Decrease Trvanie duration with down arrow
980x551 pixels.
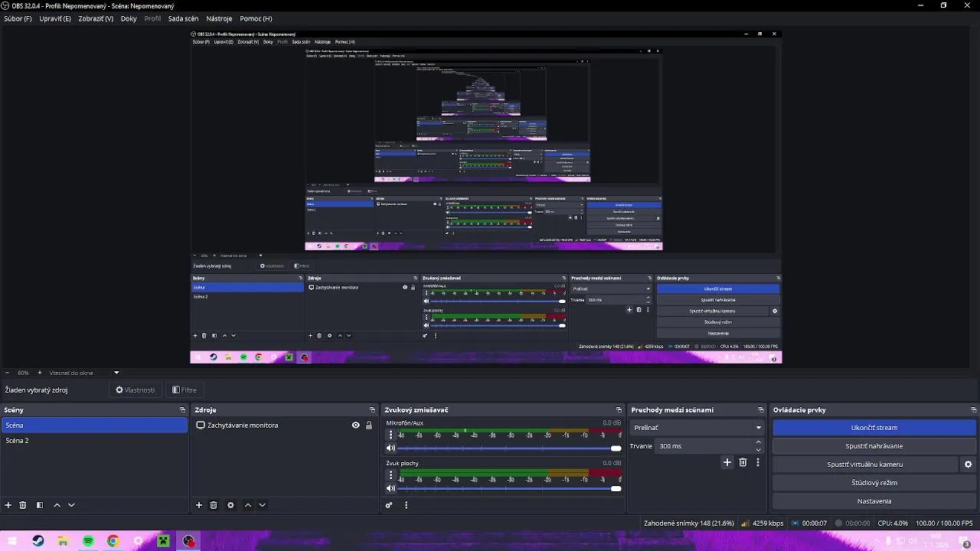[759, 450]
